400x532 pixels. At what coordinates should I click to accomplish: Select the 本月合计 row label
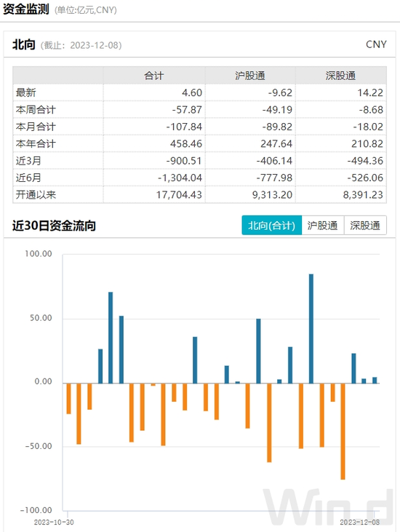[x=36, y=127]
